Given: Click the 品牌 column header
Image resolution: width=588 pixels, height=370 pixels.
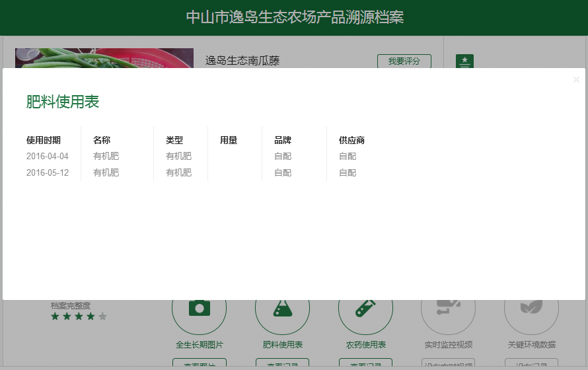Looking at the screenshot, I should (x=283, y=140).
